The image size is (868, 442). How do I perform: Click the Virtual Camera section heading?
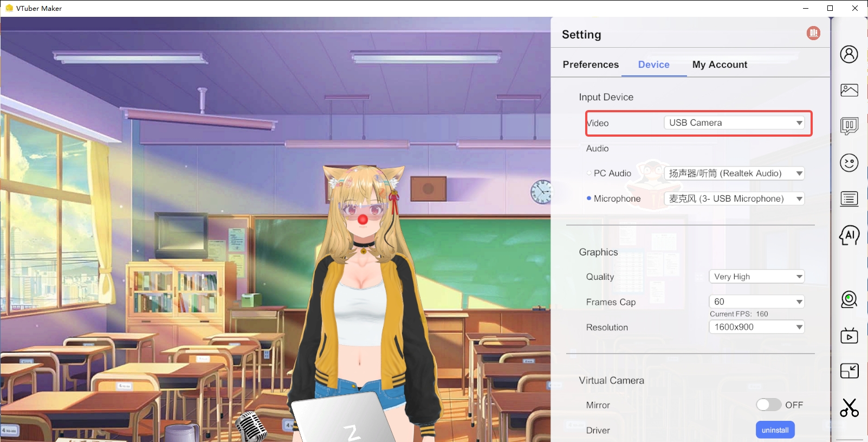tap(612, 381)
